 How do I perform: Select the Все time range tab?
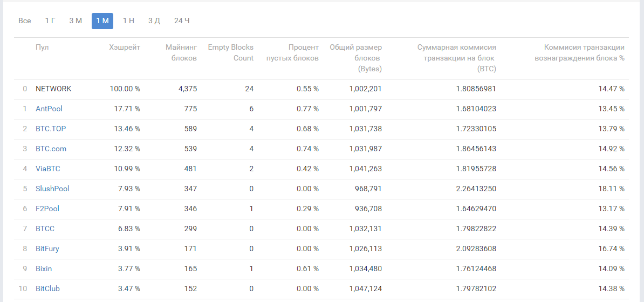pyautogui.click(x=25, y=21)
